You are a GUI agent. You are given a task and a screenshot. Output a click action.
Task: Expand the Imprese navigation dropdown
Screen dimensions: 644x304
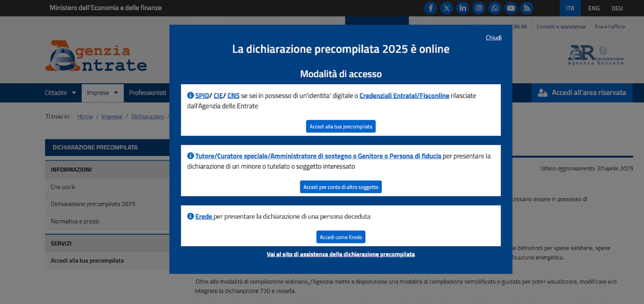[x=102, y=93]
